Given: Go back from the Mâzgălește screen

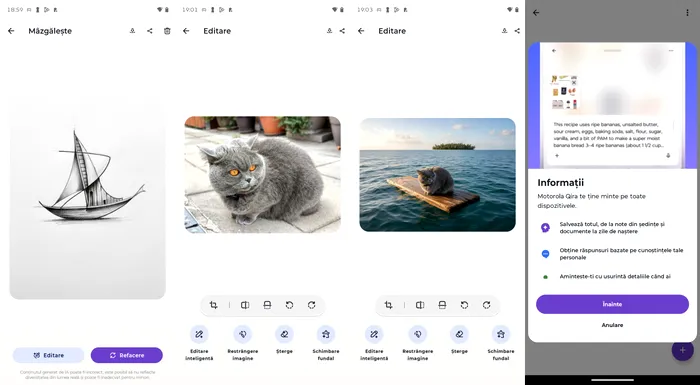Looking at the screenshot, I should (11, 31).
